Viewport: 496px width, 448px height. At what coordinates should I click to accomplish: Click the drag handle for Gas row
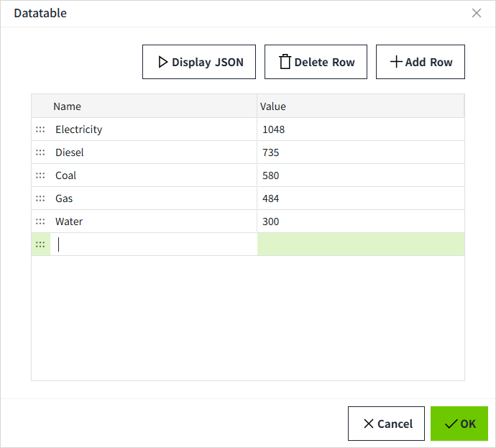(40, 198)
